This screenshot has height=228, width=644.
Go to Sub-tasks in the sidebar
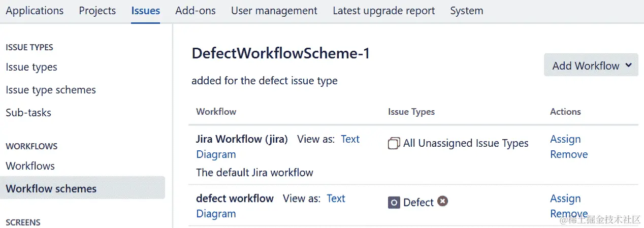pyautogui.click(x=28, y=113)
